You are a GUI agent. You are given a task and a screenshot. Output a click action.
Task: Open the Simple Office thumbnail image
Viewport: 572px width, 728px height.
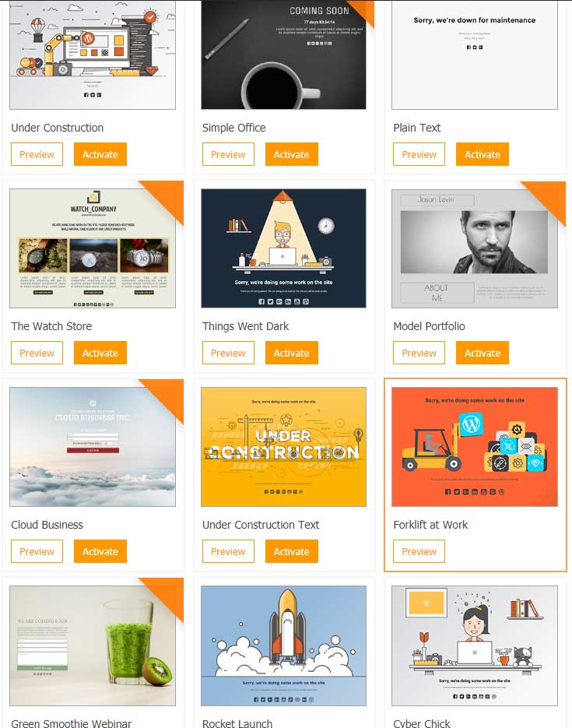[283, 55]
